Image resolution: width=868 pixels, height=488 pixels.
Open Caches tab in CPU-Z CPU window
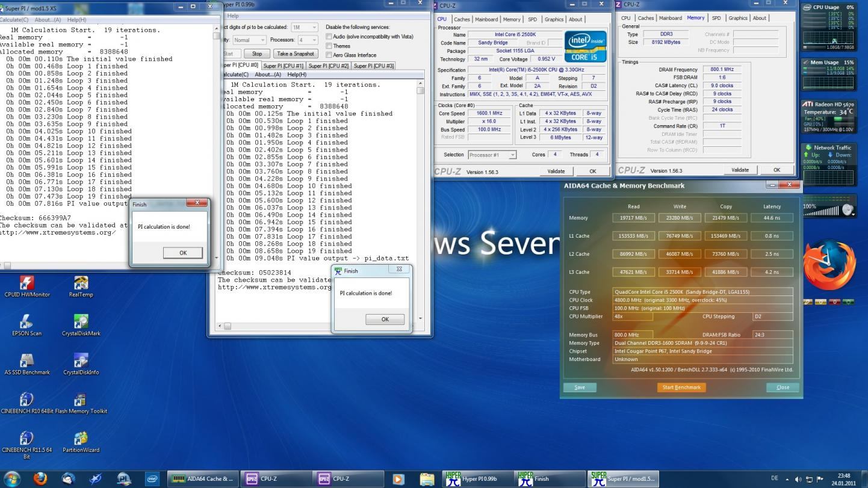462,19
